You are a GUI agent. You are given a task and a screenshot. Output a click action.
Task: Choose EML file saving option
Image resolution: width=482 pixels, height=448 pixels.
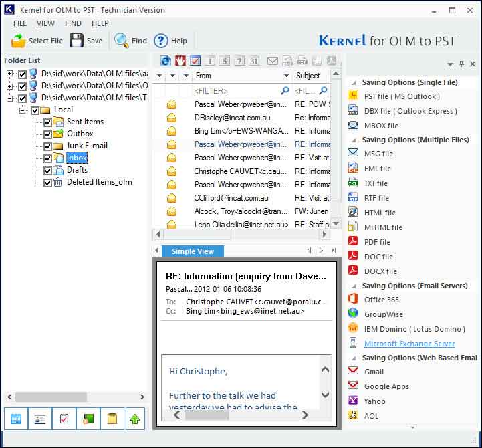pos(378,169)
